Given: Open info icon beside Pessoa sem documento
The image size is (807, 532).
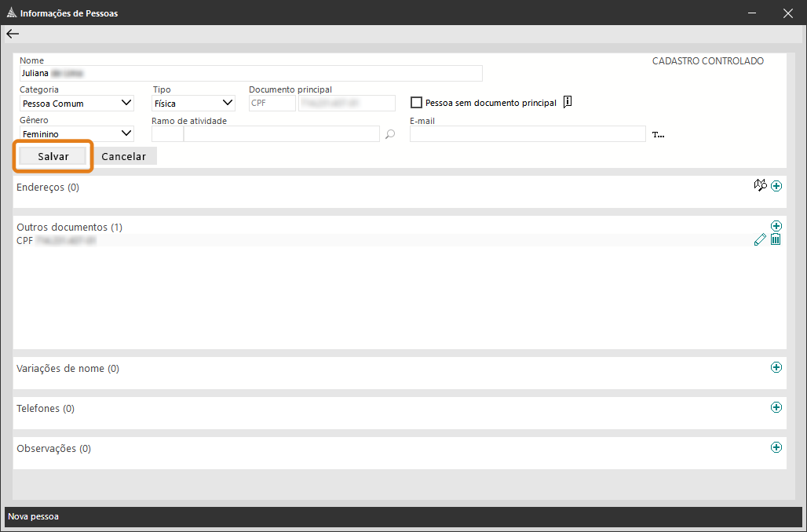Looking at the screenshot, I should coord(568,102).
